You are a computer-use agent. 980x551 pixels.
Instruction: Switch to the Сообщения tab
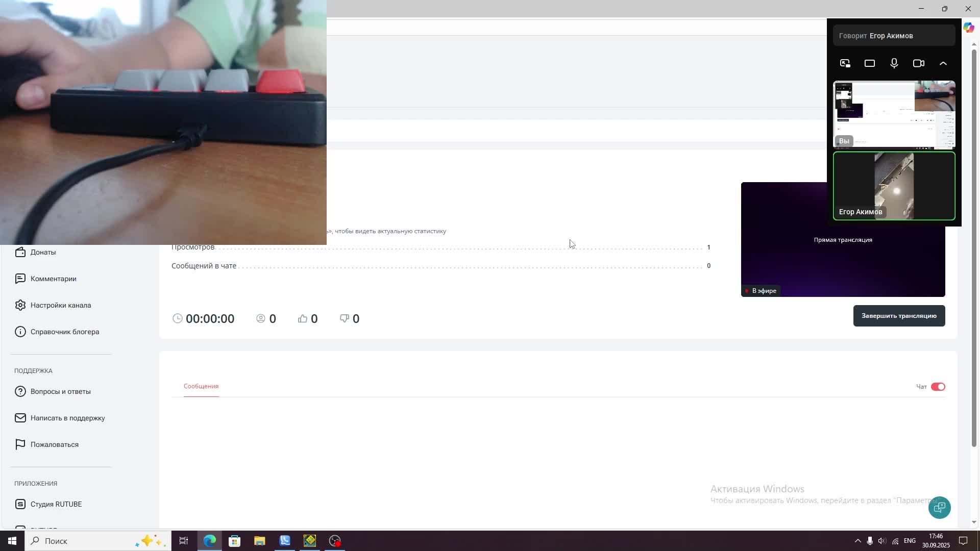[201, 386]
